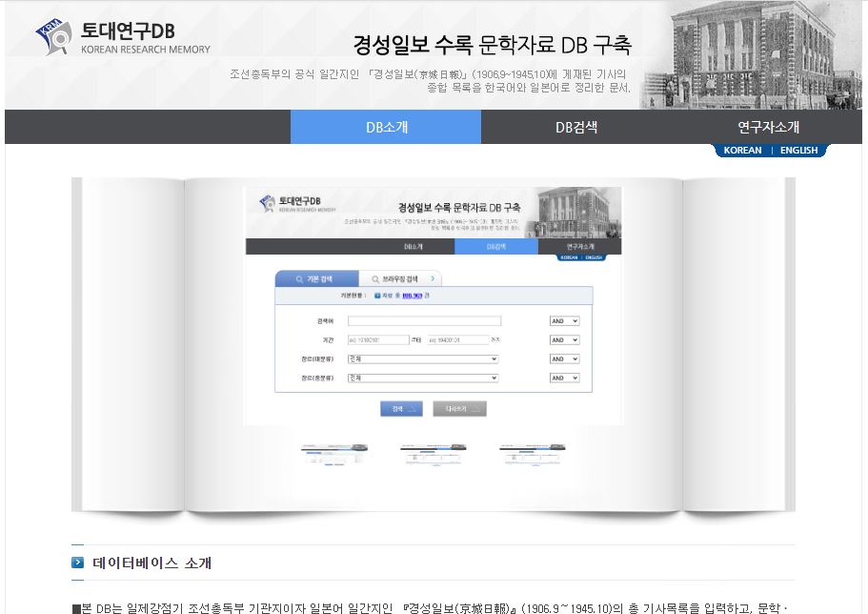Open the DB검색 tab in main navigation
Image resolution: width=868 pixels, height=614 pixels.
pos(576,127)
